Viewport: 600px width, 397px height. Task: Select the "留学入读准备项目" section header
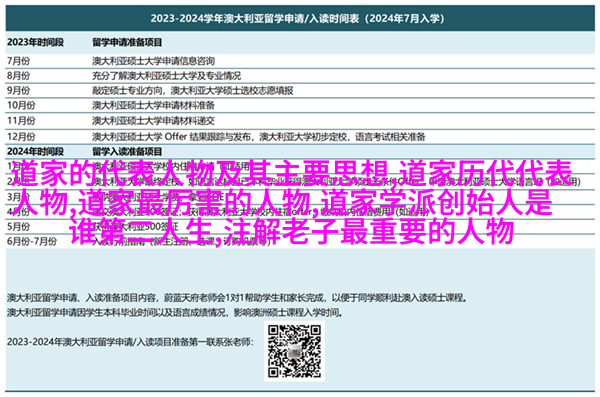tap(127, 151)
